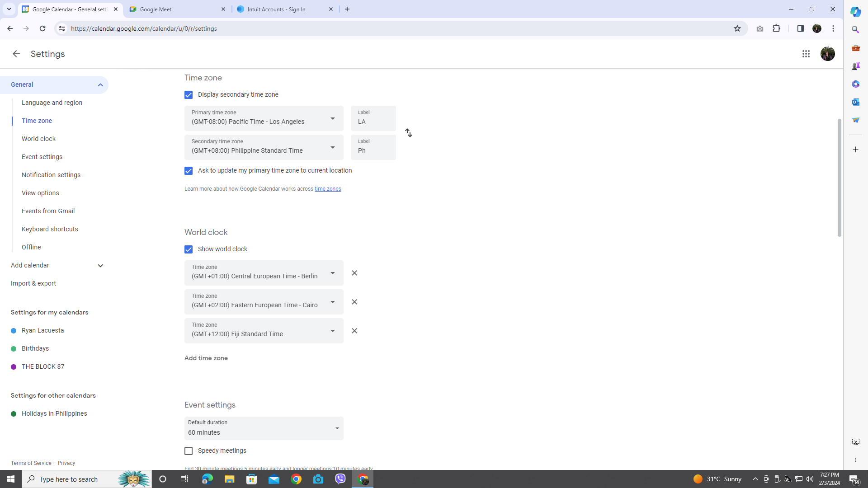868x488 pixels.
Task: Toggle Show world clock checkbox
Action: pyautogui.click(x=189, y=249)
